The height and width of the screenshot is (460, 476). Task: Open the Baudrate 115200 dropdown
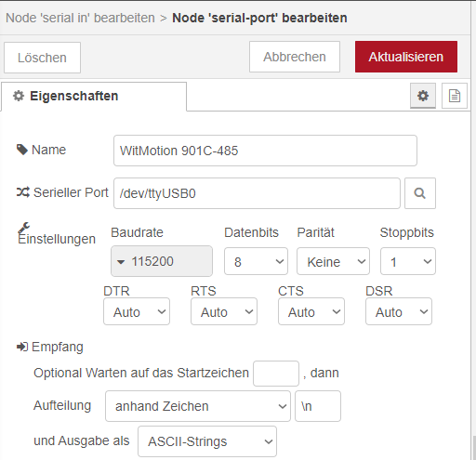pos(162,261)
